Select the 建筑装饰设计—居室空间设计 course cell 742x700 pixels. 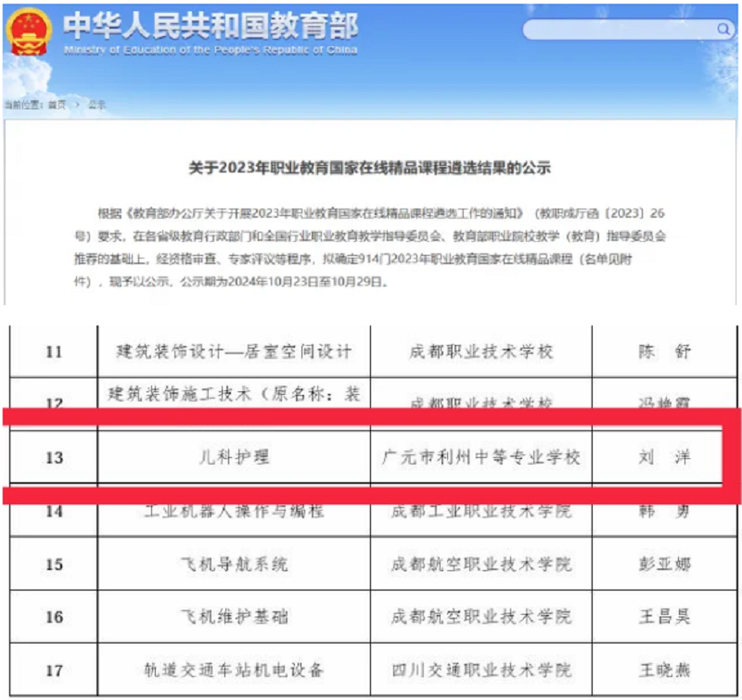click(x=234, y=351)
